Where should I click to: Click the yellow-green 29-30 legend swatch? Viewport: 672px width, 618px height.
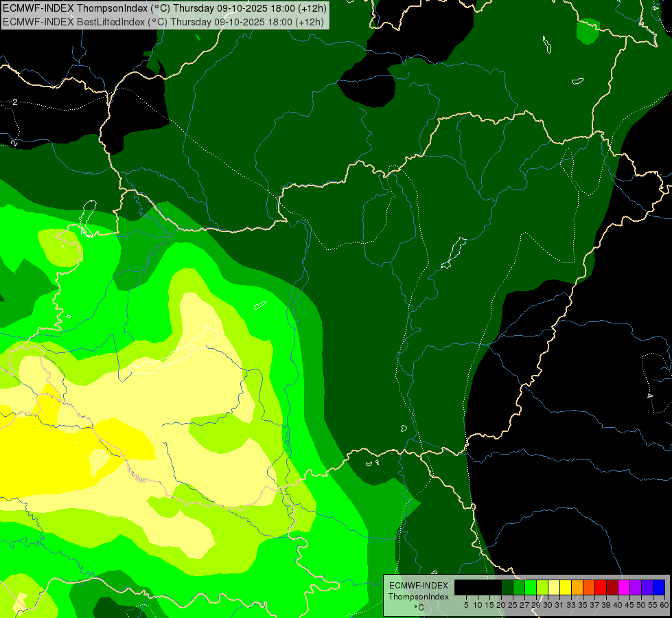click(542, 587)
